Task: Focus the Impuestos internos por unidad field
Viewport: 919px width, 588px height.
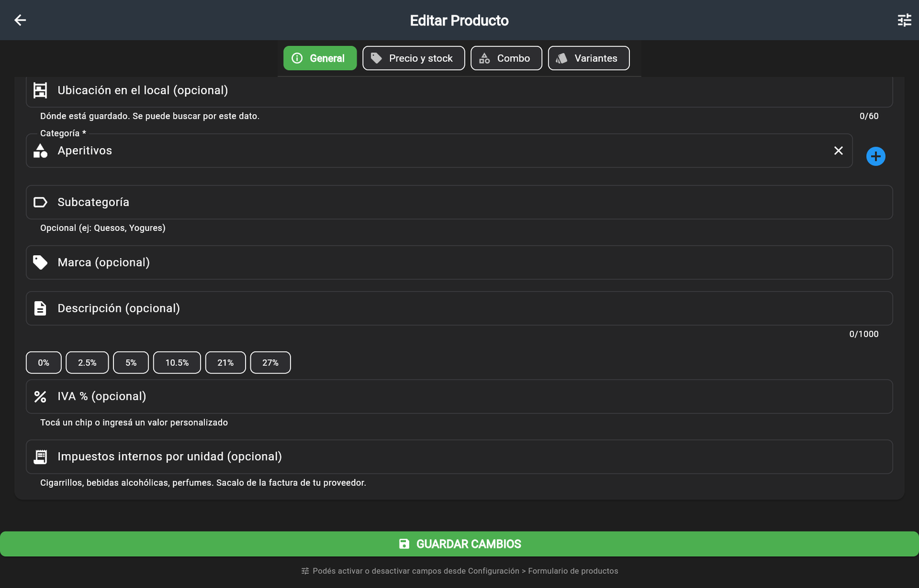Action: [x=459, y=457]
